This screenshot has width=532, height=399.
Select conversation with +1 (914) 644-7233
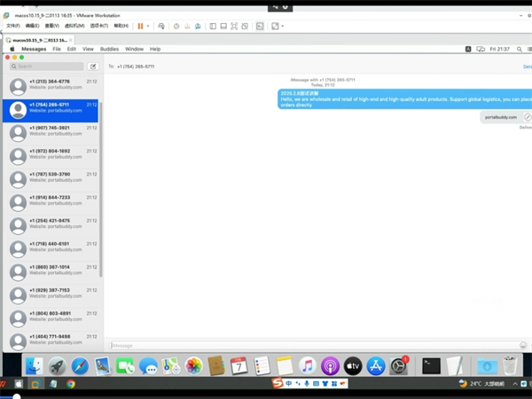(53, 200)
